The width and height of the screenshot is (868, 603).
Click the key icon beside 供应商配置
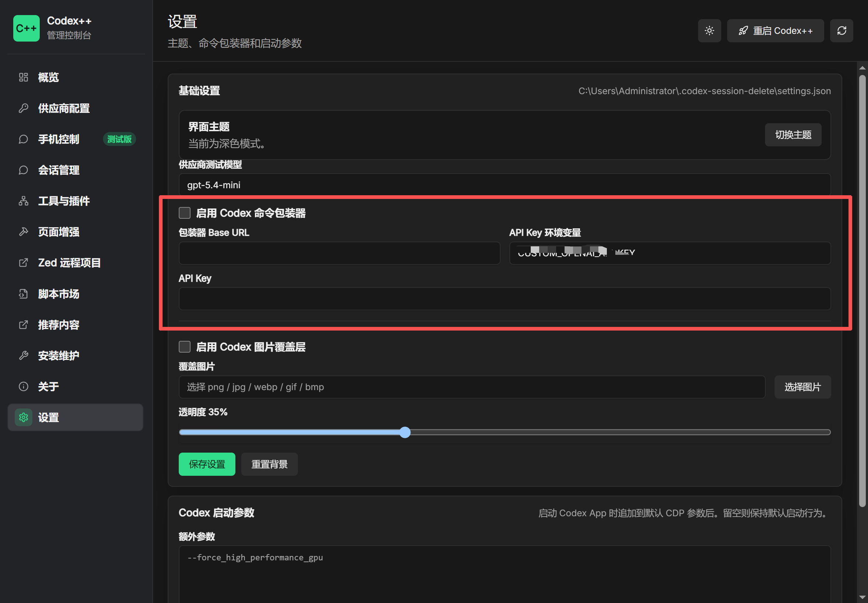point(24,108)
